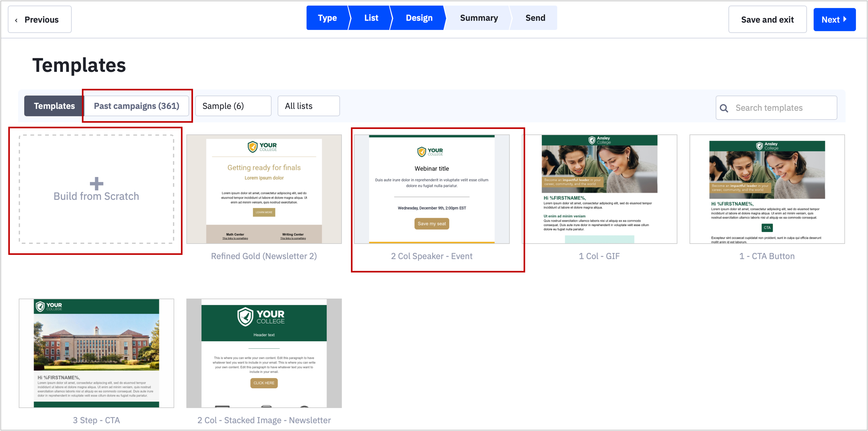Go back with the Previous button
The height and width of the screenshot is (431, 868).
click(40, 20)
